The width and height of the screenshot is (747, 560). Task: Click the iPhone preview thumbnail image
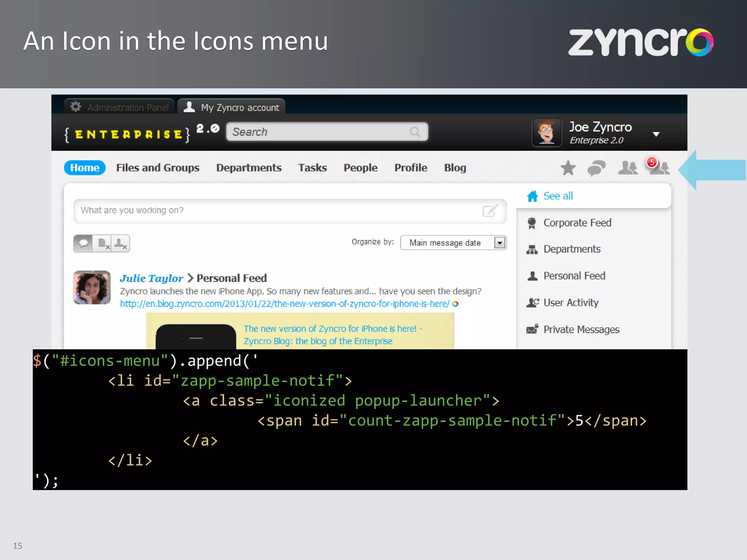pyautogui.click(x=196, y=337)
